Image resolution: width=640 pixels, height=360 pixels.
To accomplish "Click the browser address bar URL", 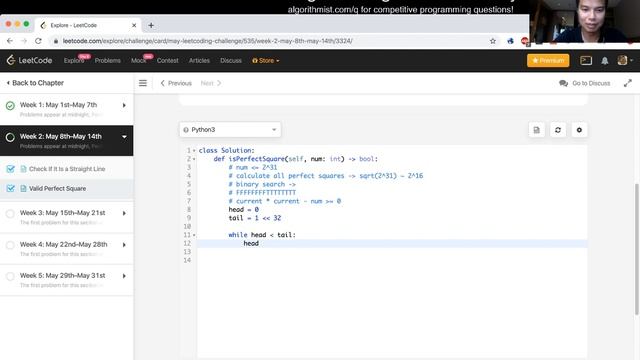I will tap(207, 41).
